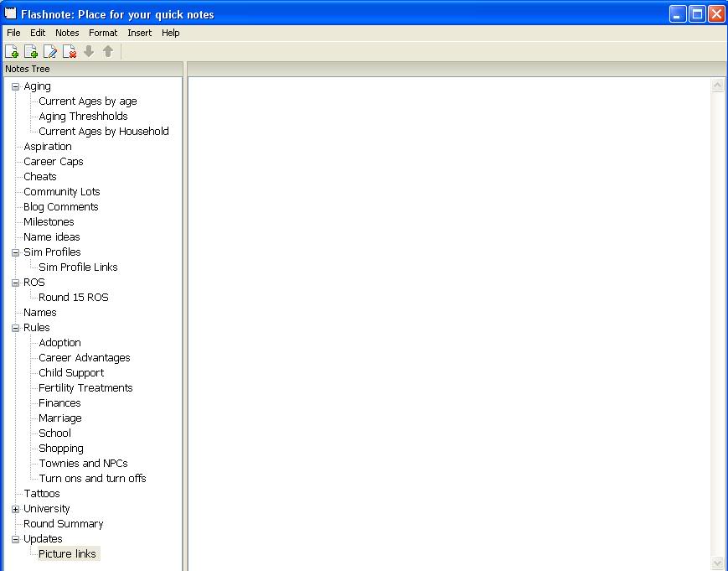Click the editor scrollbar up arrow
The image size is (728, 571).
[717, 86]
